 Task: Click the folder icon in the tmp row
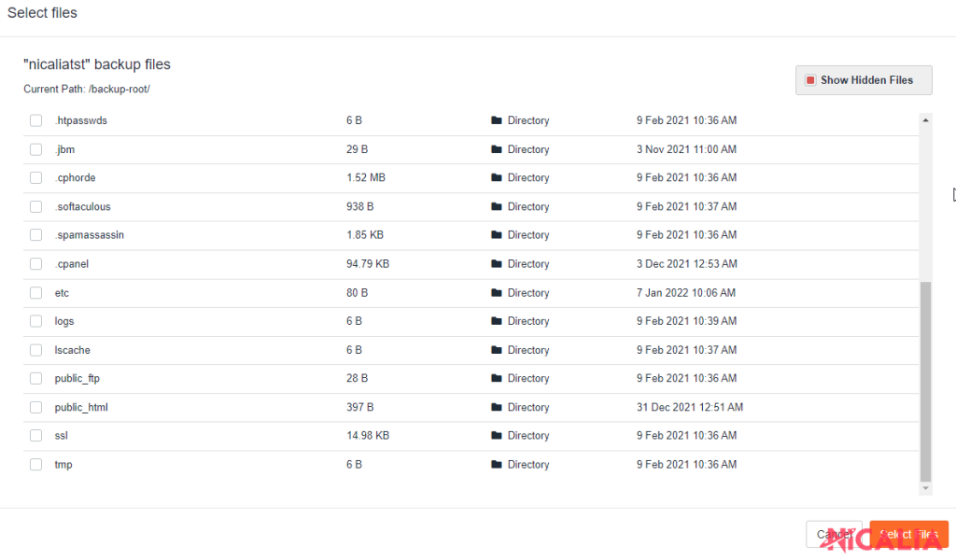[497, 464]
